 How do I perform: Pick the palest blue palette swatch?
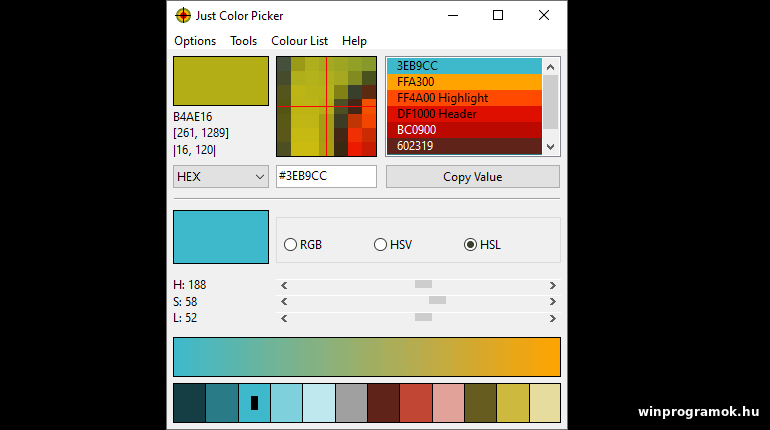coord(319,403)
